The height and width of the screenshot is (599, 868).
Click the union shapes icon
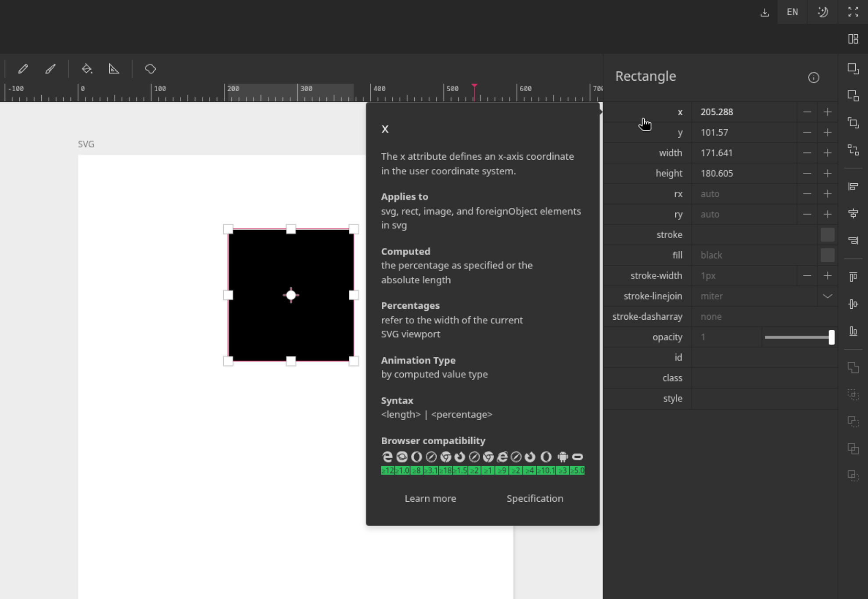click(x=853, y=368)
